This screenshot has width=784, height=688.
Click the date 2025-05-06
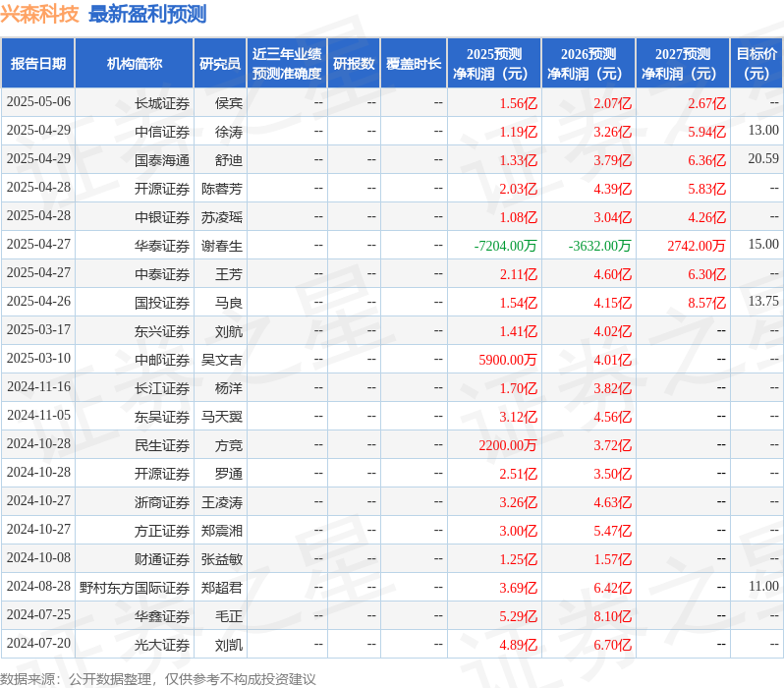pos(38,101)
